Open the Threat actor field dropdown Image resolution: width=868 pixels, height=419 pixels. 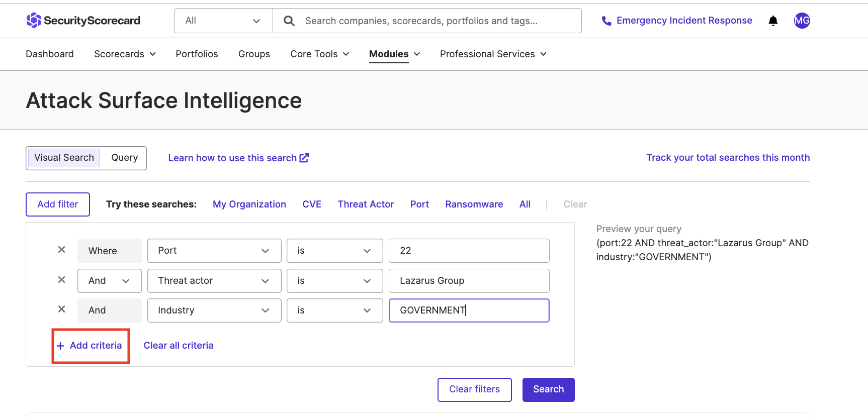(214, 281)
